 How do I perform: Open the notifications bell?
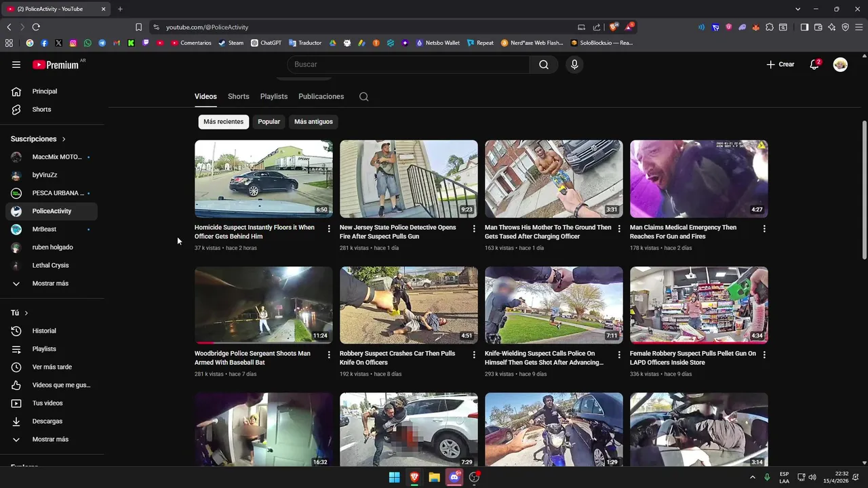click(x=814, y=64)
